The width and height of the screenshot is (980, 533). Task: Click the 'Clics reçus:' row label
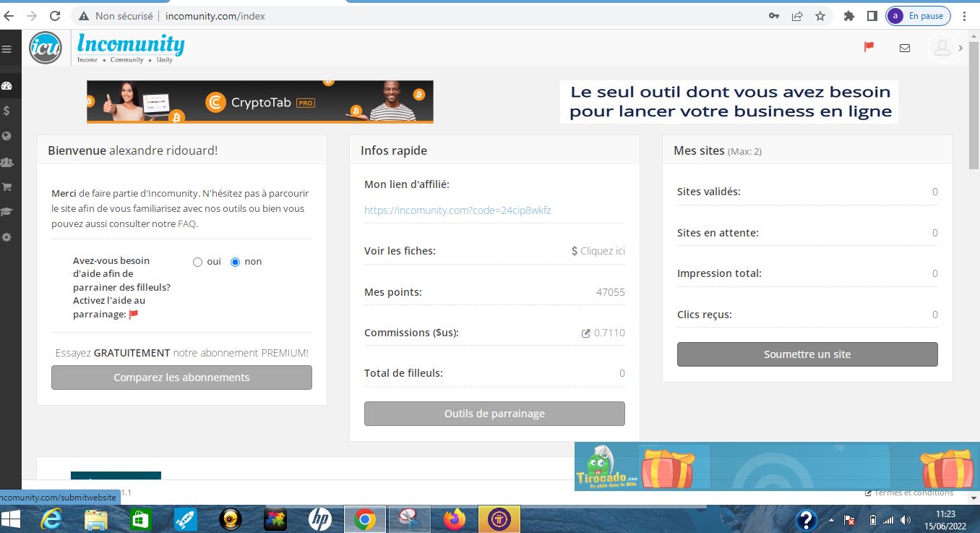point(705,315)
